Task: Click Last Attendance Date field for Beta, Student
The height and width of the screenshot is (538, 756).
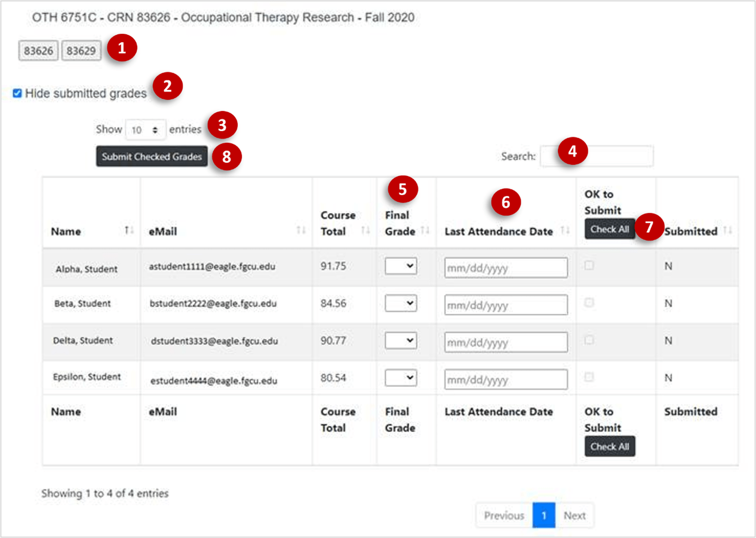Action: [506, 305]
